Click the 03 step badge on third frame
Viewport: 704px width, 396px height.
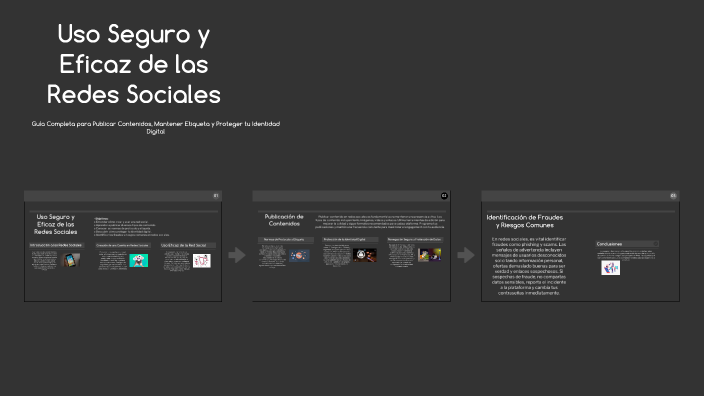pyautogui.click(x=673, y=196)
